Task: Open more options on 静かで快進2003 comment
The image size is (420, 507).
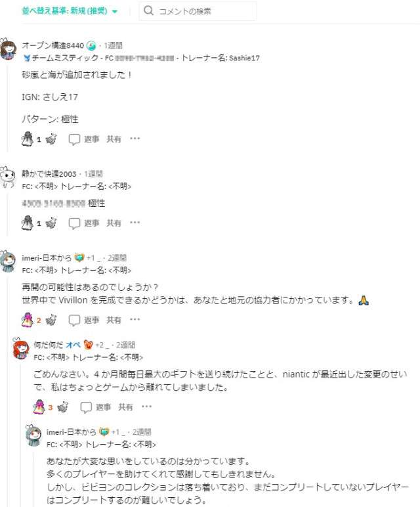Action: click(135, 223)
